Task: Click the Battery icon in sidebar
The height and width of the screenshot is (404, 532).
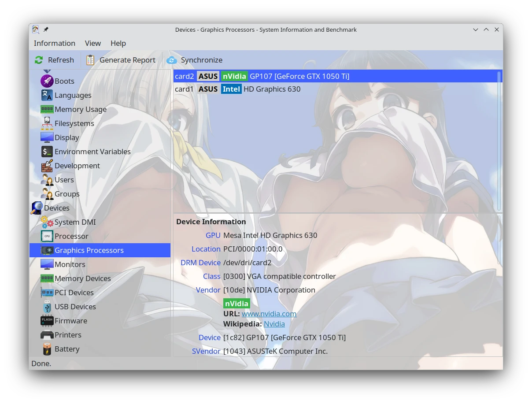Action: pos(47,349)
